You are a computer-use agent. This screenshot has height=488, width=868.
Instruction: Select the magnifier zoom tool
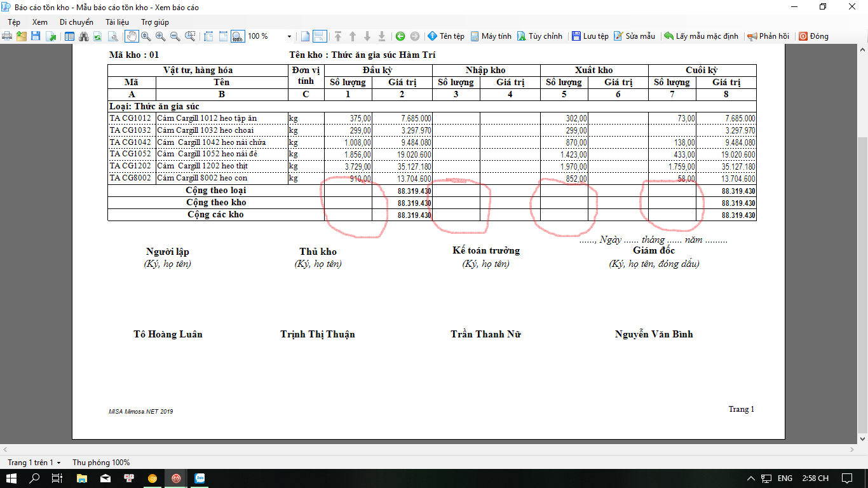tap(146, 36)
